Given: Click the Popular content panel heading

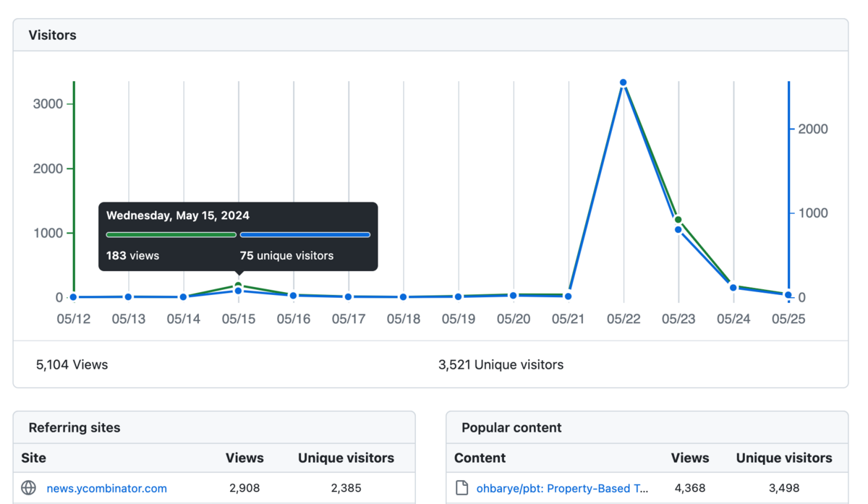Looking at the screenshot, I should pos(511,427).
